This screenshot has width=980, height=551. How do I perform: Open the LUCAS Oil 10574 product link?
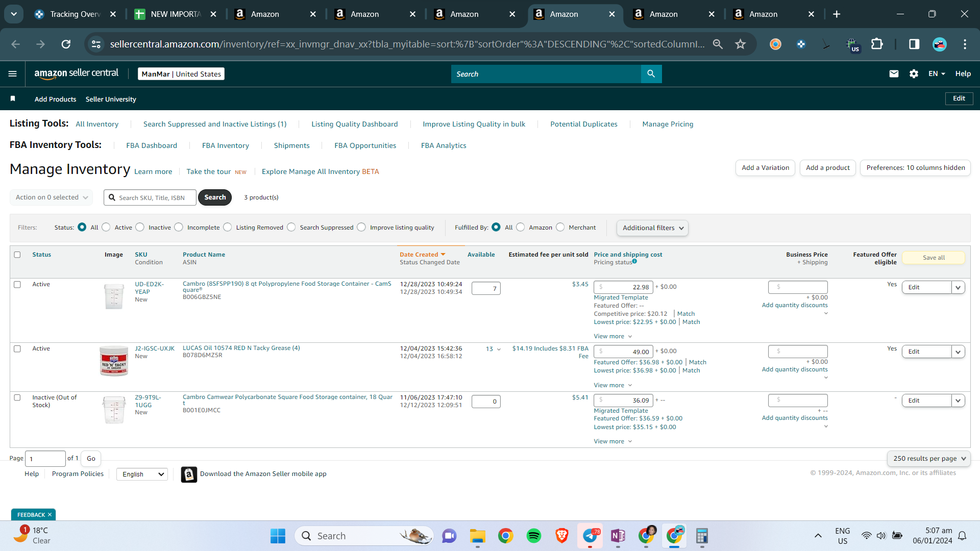[241, 348]
